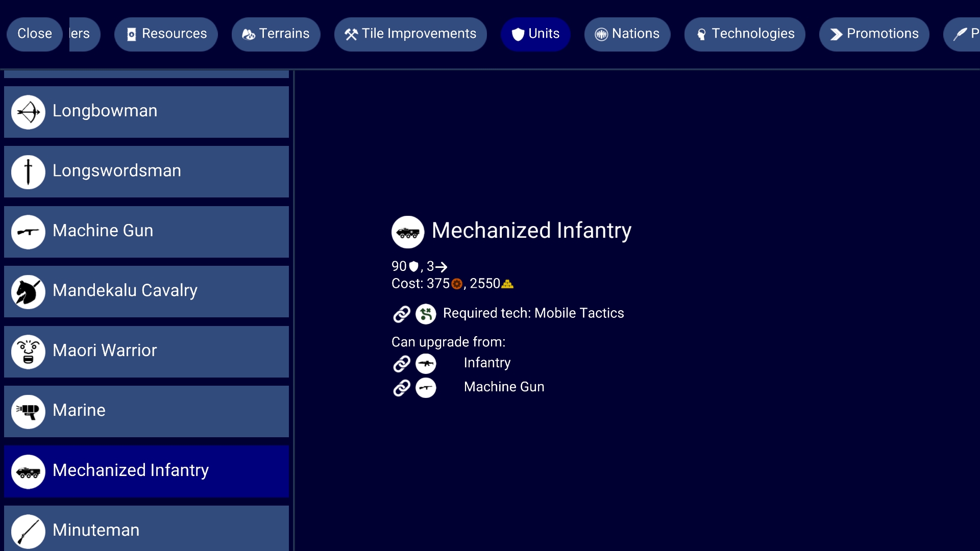This screenshot has height=551, width=980.
Task: Switch to the Terrains tab
Action: 276,34
